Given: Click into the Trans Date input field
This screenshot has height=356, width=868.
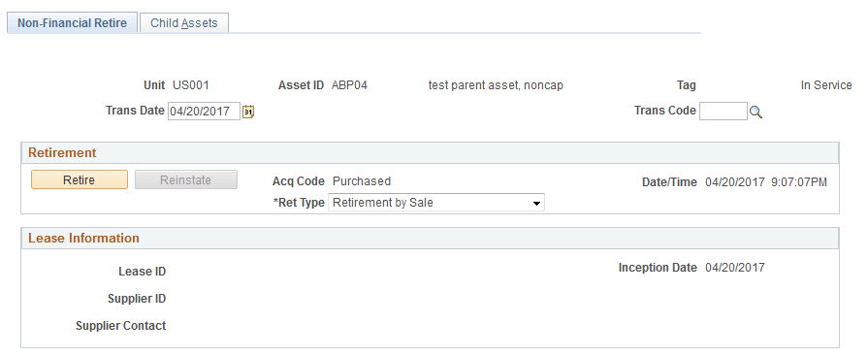Looking at the screenshot, I should [x=204, y=112].
